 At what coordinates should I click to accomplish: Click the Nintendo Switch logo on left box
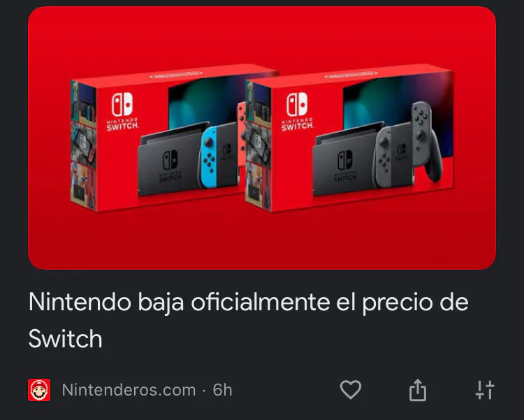pos(122,111)
